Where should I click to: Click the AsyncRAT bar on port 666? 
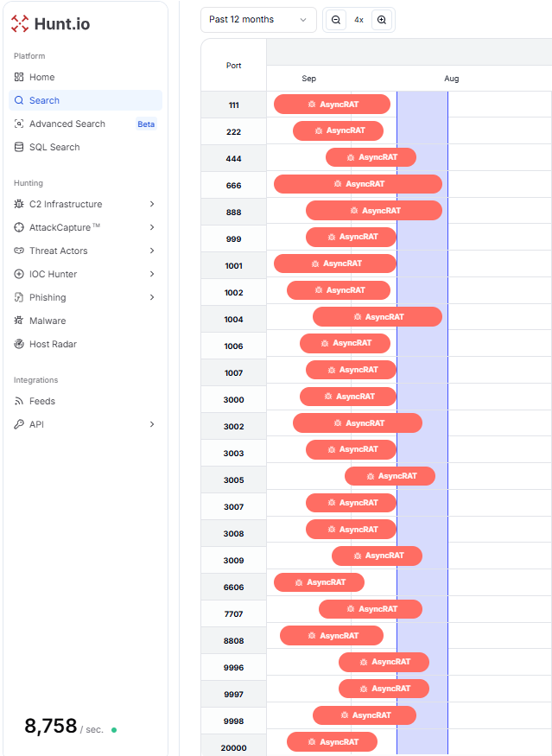tap(358, 184)
